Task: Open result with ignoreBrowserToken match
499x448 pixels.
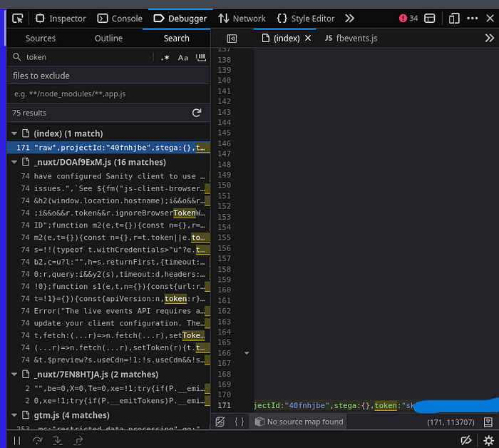Action: pos(108,213)
